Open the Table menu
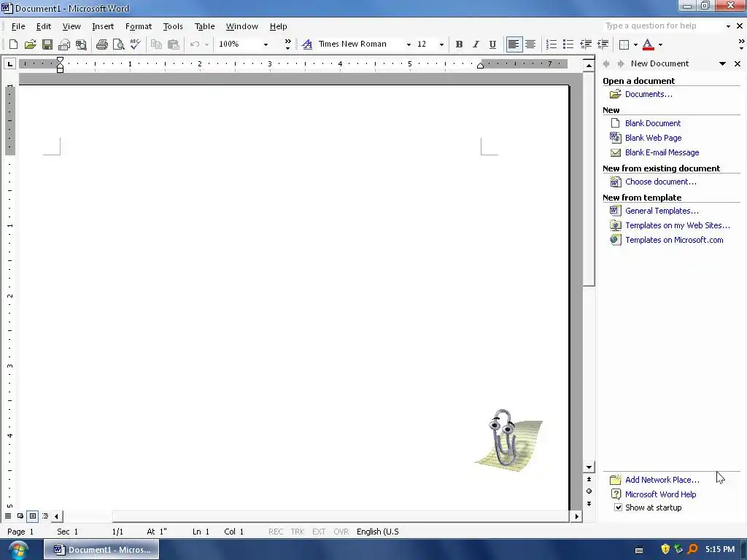The image size is (747, 560). tap(205, 26)
